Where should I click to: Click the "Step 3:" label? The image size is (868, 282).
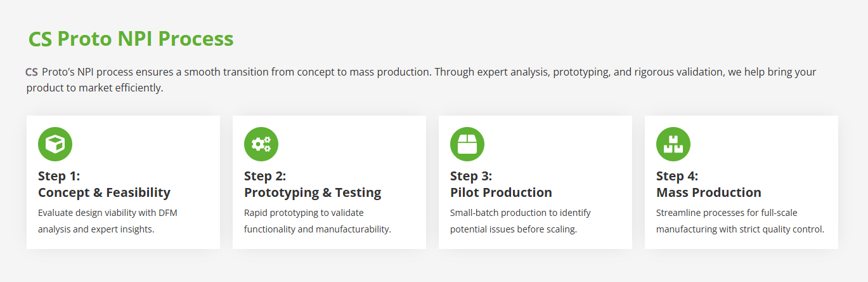[x=471, y=176]
